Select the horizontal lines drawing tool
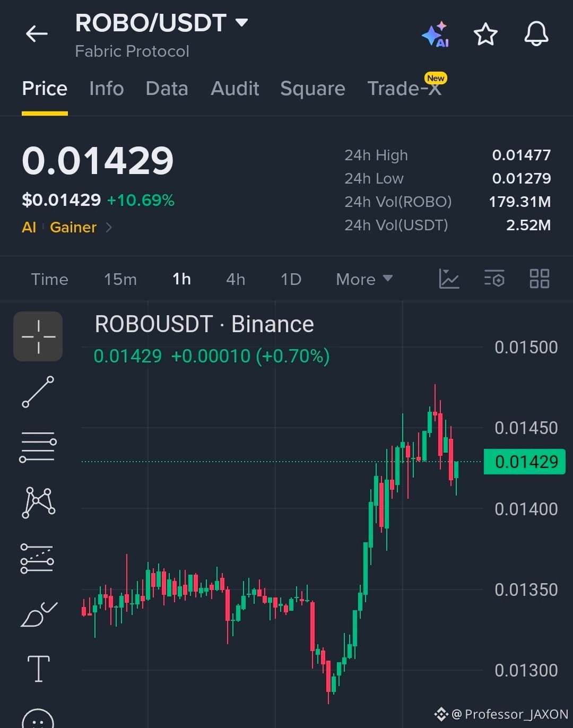The width and height of the screenshot is (573, 728). pyautogui.click(x=38, y=447)
